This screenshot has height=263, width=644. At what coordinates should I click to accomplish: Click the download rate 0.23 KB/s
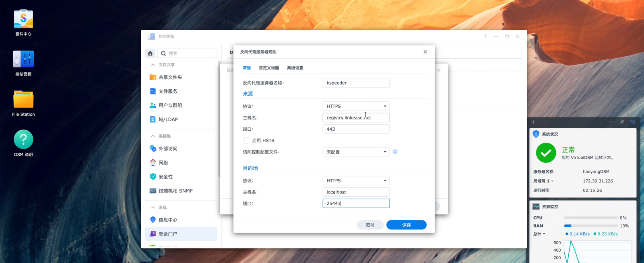(x=605, y=234)
